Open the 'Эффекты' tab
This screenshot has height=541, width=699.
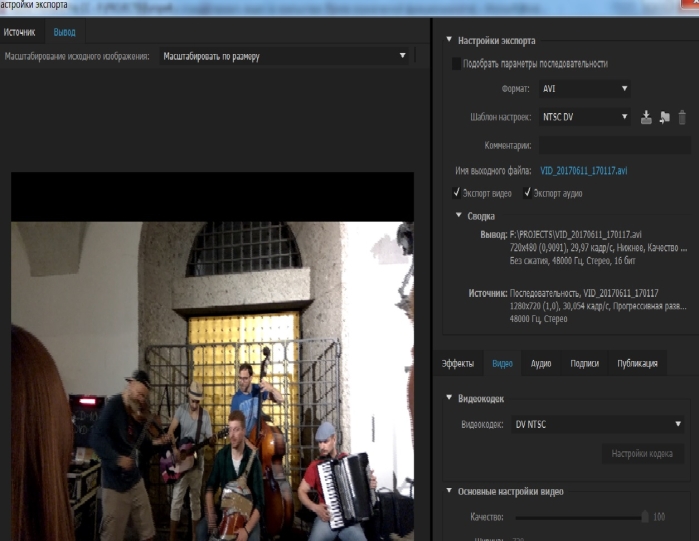[x=458, y=364]
